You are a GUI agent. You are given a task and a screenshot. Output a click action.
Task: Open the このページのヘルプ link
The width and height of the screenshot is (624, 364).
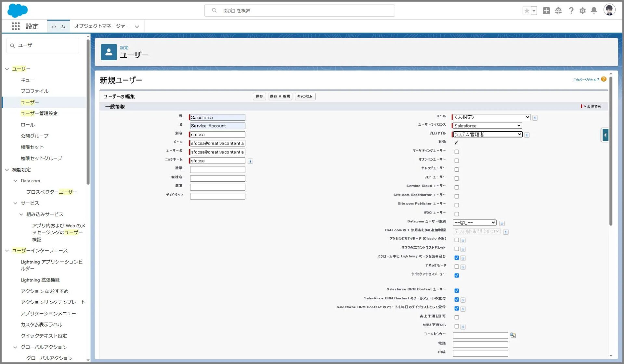coord(586,80)
